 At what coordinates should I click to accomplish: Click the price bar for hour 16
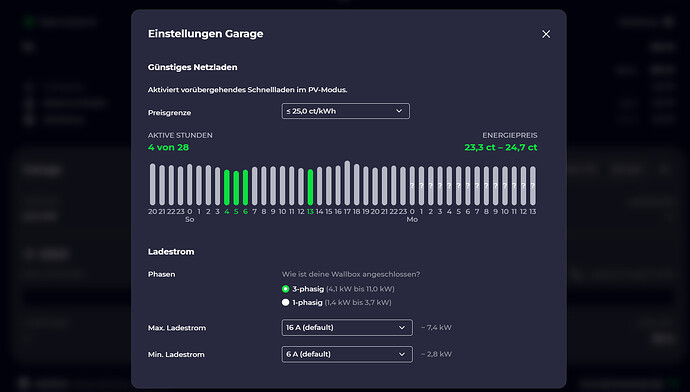click(338, 185)
